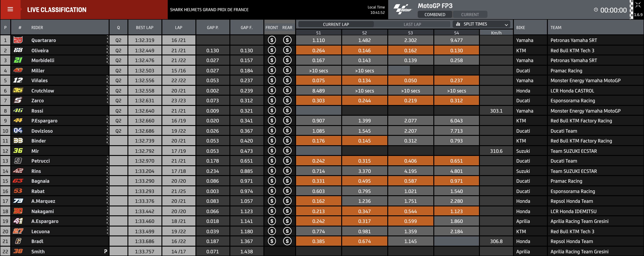Click the S1 sector column header
This screenshot has height=256, width=644.
point(318,33)
